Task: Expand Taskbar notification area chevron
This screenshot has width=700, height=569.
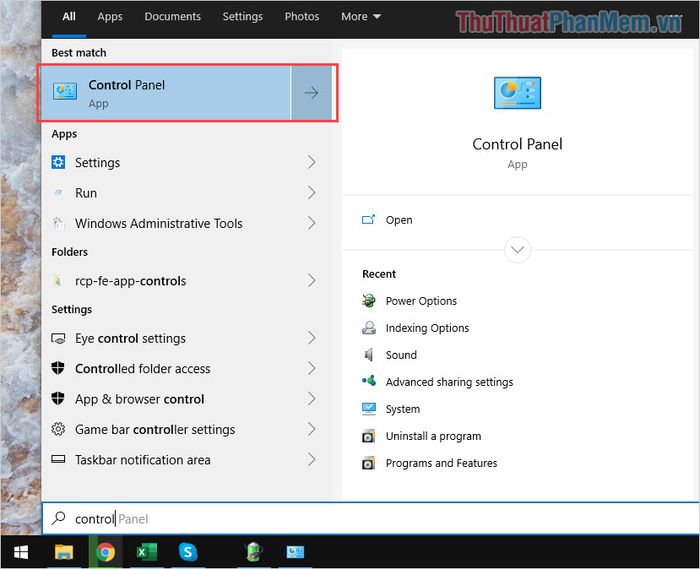Action: [x=312, y=459]
